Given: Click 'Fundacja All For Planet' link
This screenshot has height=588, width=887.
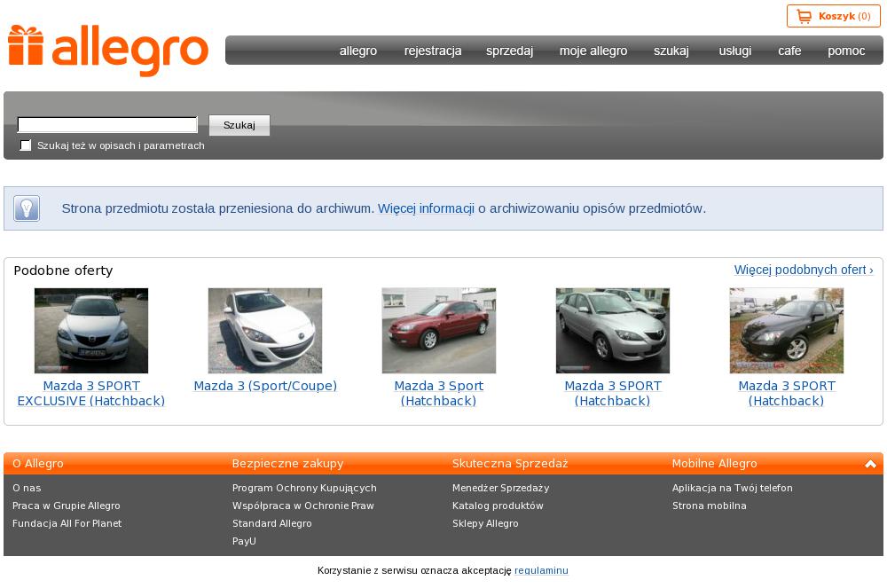Looking at the screenshot, I should (67, 523).
